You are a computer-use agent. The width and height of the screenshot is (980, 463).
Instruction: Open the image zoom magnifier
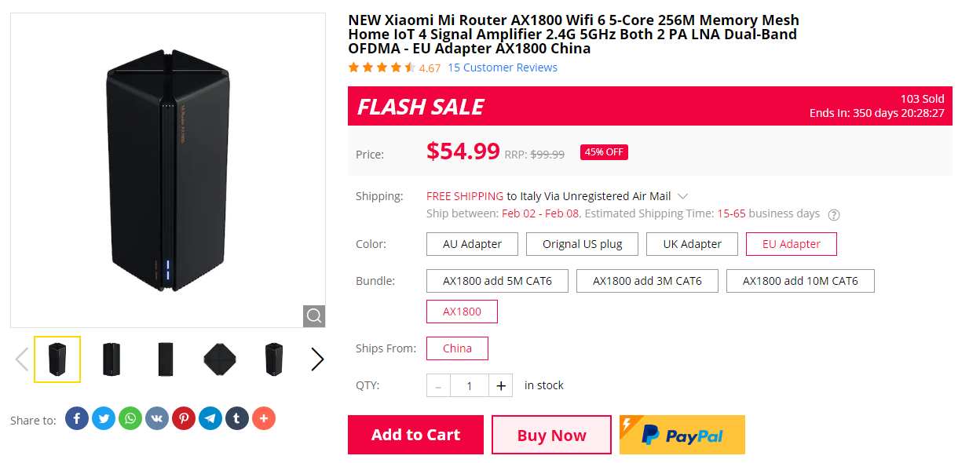(x=313, y=316)
